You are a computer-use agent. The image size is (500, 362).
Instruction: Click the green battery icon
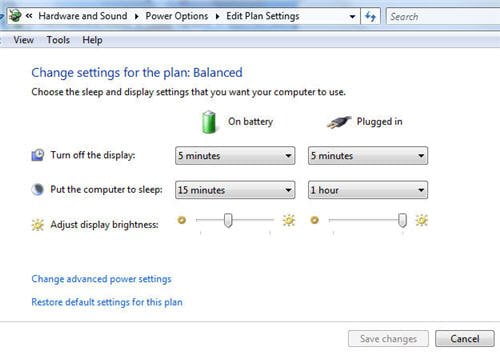[x=209, y=122]
